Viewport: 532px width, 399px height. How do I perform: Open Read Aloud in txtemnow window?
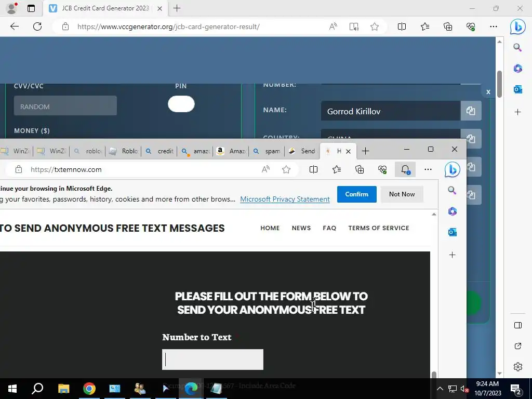click(x=265, y=169)
